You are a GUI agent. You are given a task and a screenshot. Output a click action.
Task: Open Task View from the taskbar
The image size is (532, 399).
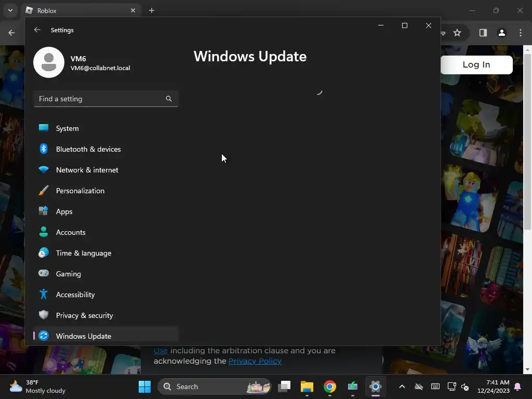284,387
